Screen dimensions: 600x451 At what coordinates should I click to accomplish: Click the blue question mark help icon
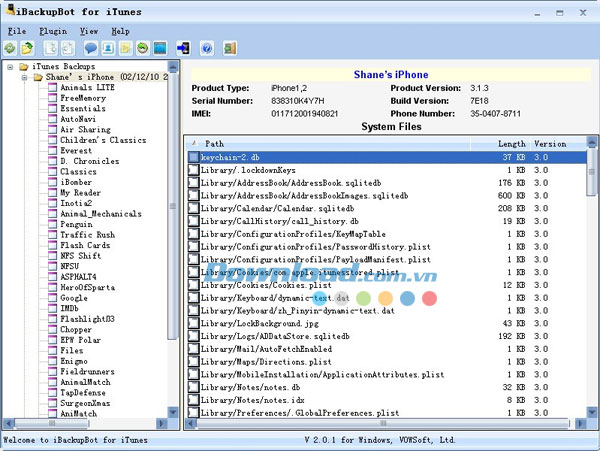click(x=207, y=48)
